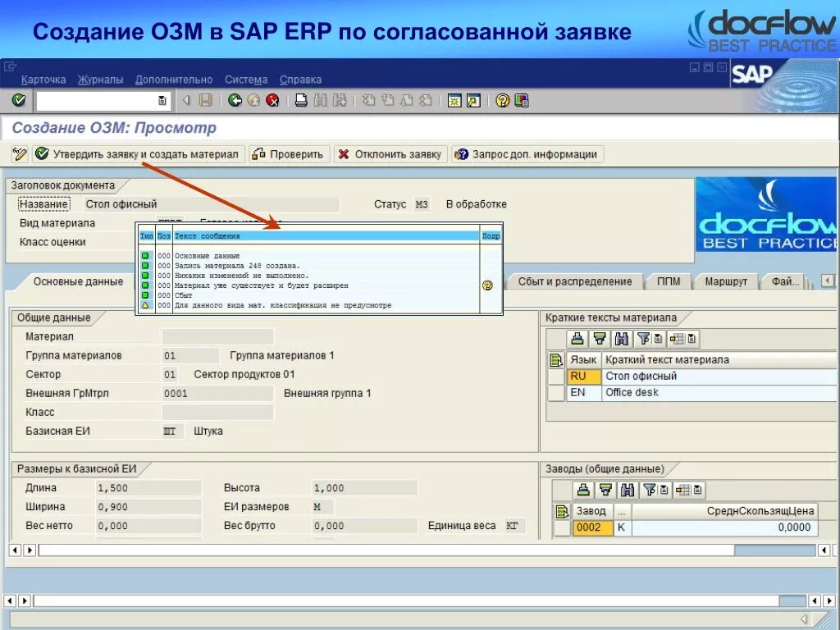Screen dimensions: 840x630
Task: Click the Previous Page icon
Action: pos(388,100)
